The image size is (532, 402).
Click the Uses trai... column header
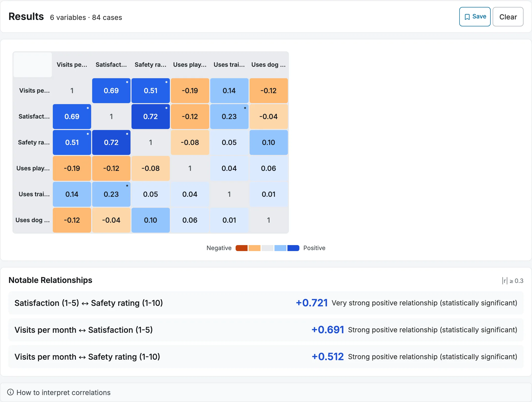229,65
